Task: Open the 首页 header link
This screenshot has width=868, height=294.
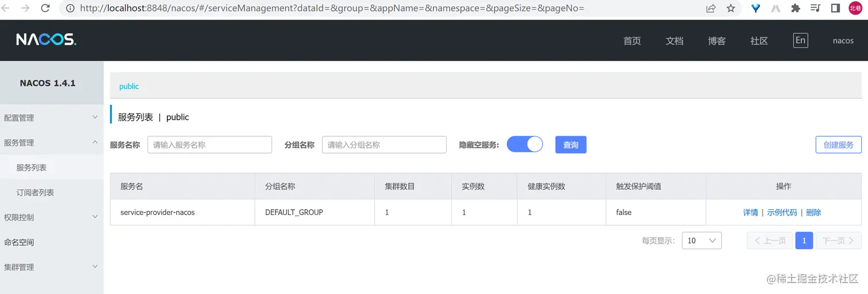Action: [632, 41]
